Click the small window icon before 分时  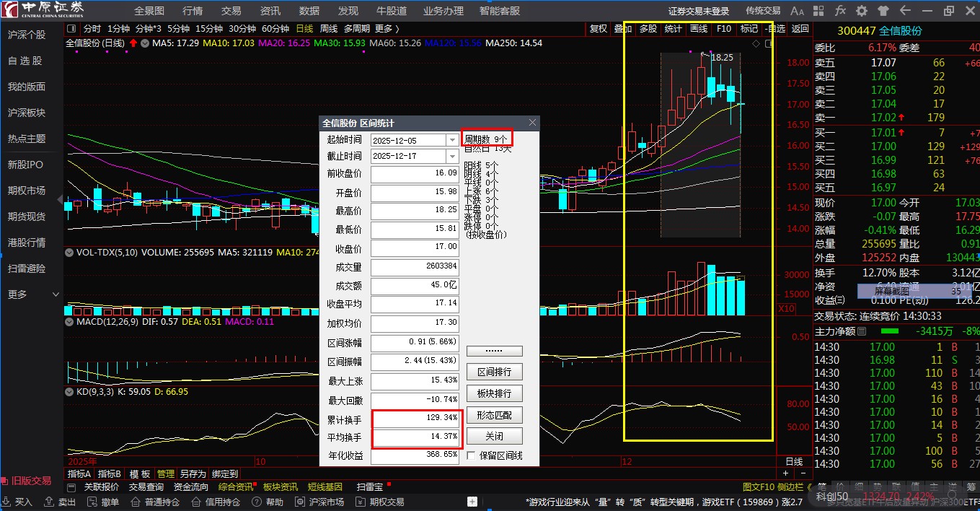(72, 29)
